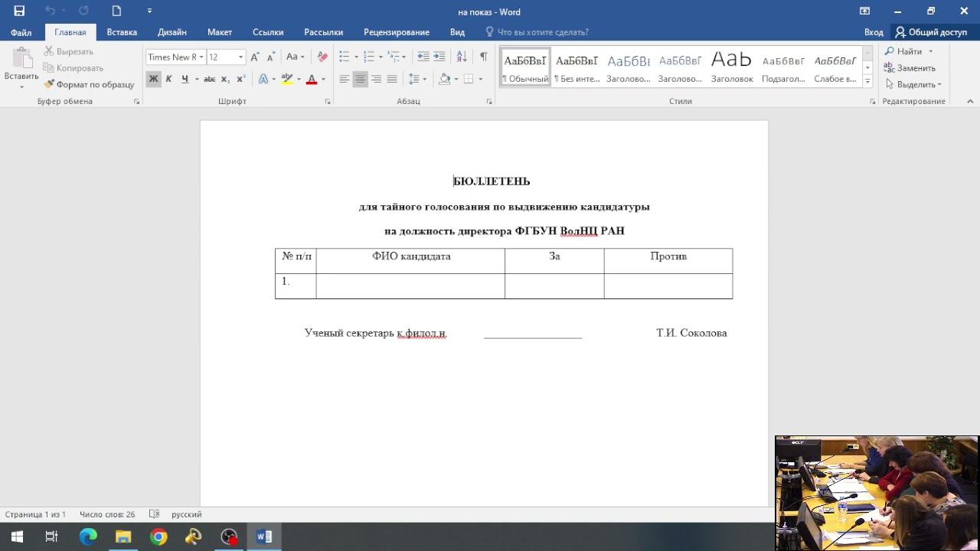This screenshot has width=980, height=551.
Task: Switch to the Ссылки tab
Action: click(268, 32)
